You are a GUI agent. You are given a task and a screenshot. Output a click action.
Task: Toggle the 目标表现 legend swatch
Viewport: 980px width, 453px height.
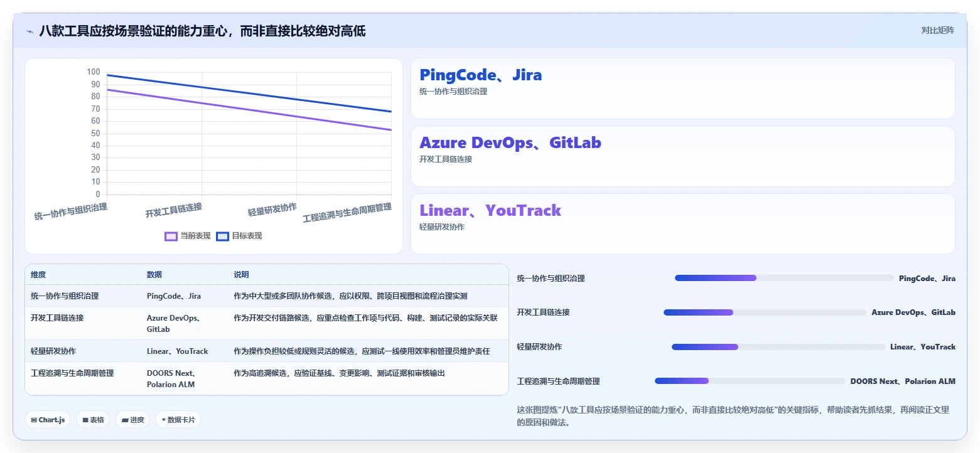pyautogui.click(x=222, y=237)
